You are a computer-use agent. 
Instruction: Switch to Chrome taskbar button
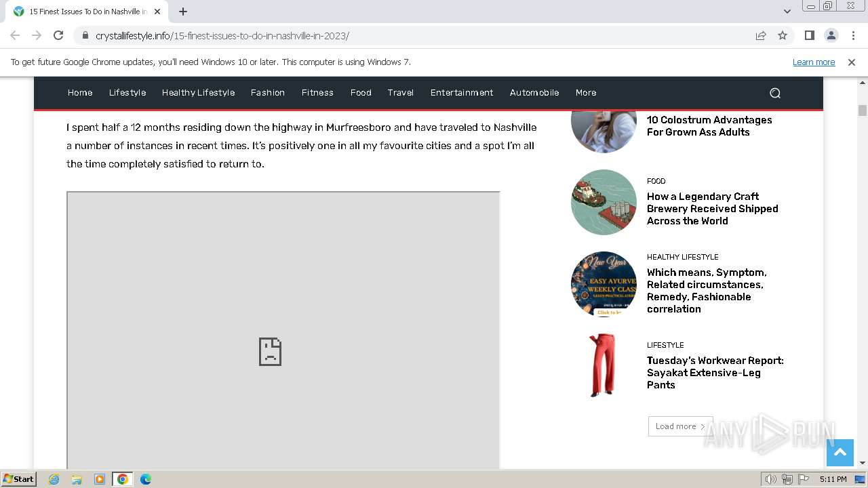(123, 479)
